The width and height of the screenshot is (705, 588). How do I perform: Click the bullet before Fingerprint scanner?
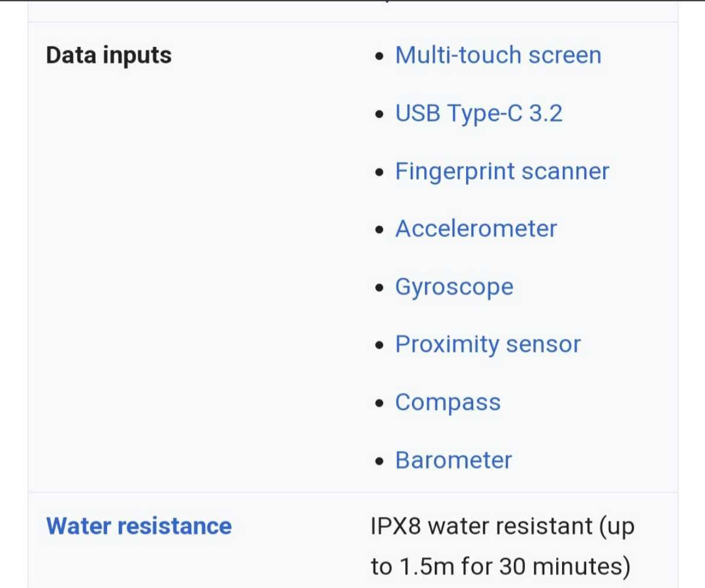coord(381,173)
